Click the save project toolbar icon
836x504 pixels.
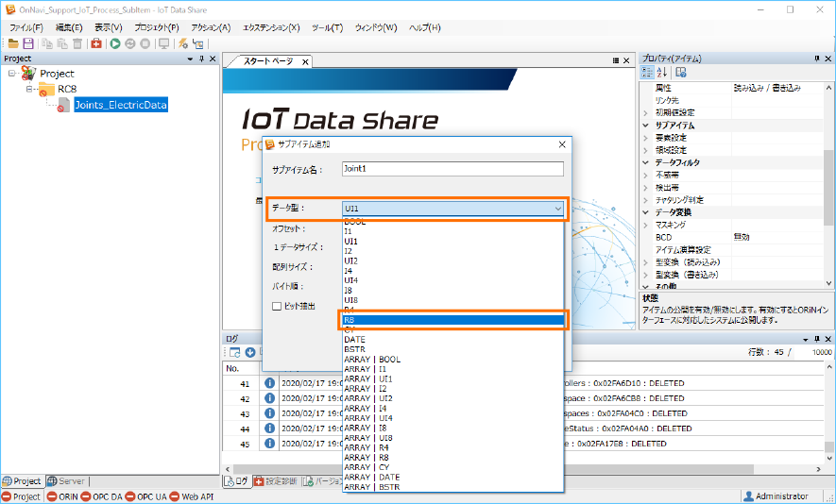28,43
